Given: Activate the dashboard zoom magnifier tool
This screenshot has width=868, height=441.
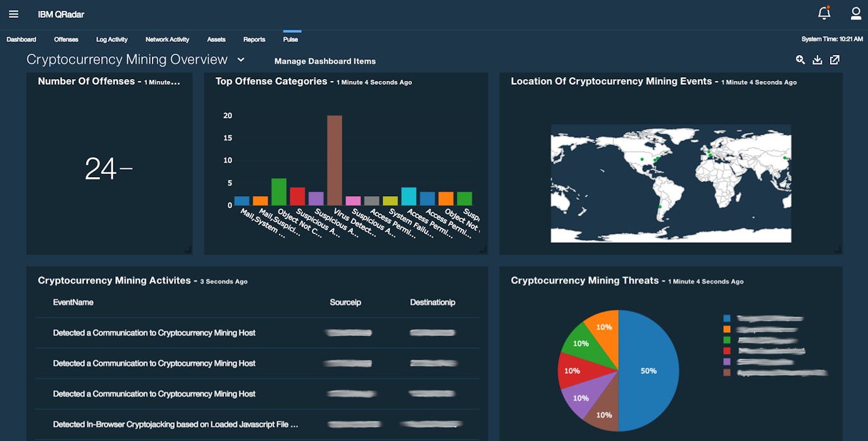Looking at the screenshot, I should pos(800,59).
